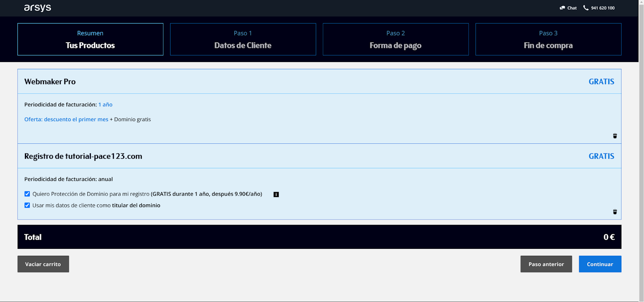The height and width of the screenshot is (302, 644).
Task: Click Paso anterior button
Action: point(546,264)
